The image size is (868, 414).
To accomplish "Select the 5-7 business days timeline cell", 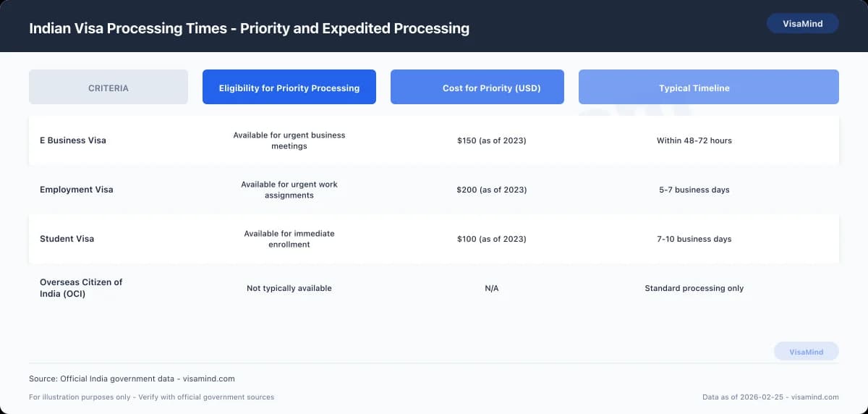I will click(x=694, y=190).
